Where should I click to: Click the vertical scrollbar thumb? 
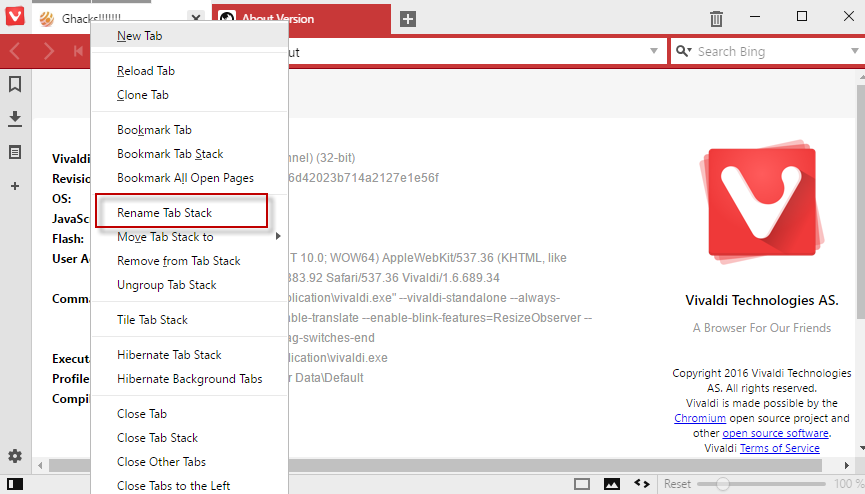coord(861,201)
